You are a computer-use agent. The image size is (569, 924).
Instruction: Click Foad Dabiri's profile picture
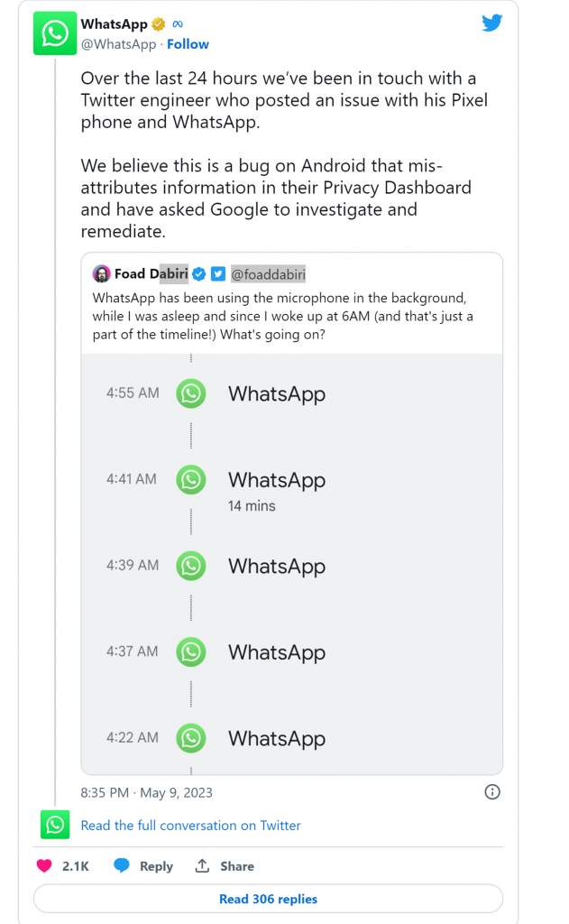101,273
